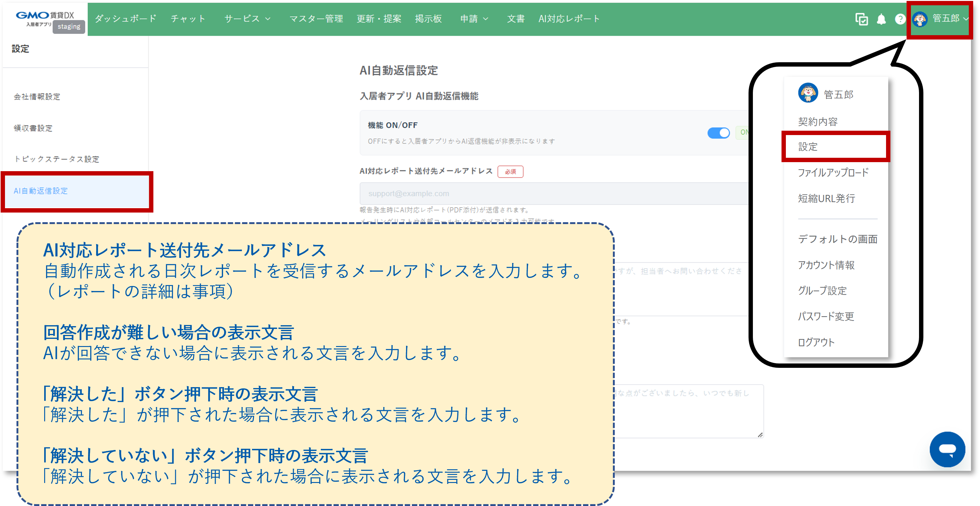
Task: Toggle the 機能 ON/OFF switch
Action: click(718, 133)
